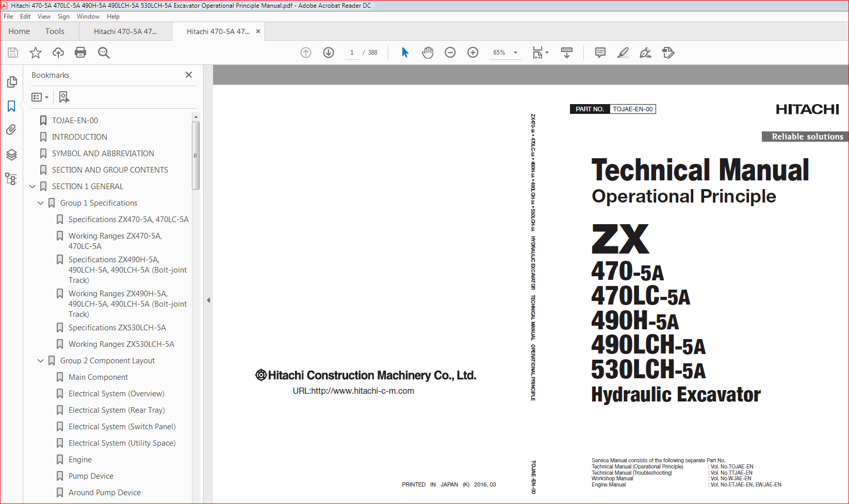Switch to the first Hitachi 470-5A document tab
The width and height of the screenshot is (849, 504).
(125, 31)
